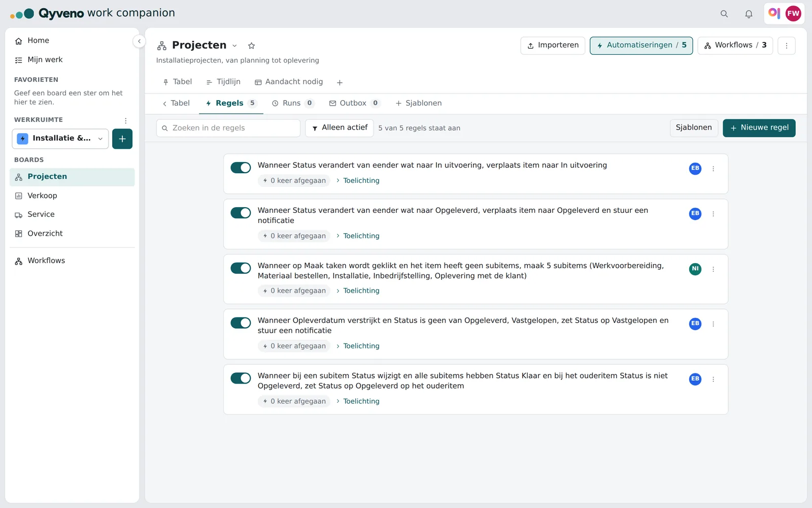Open the menu for the subitem Status rule

tap(713, 379)
